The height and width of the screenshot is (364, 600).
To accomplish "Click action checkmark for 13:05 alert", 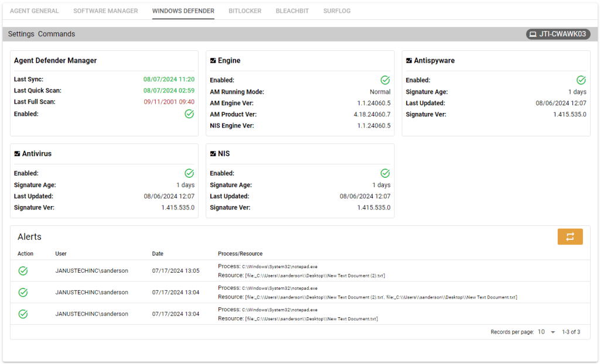I will [x=23, y=271].
